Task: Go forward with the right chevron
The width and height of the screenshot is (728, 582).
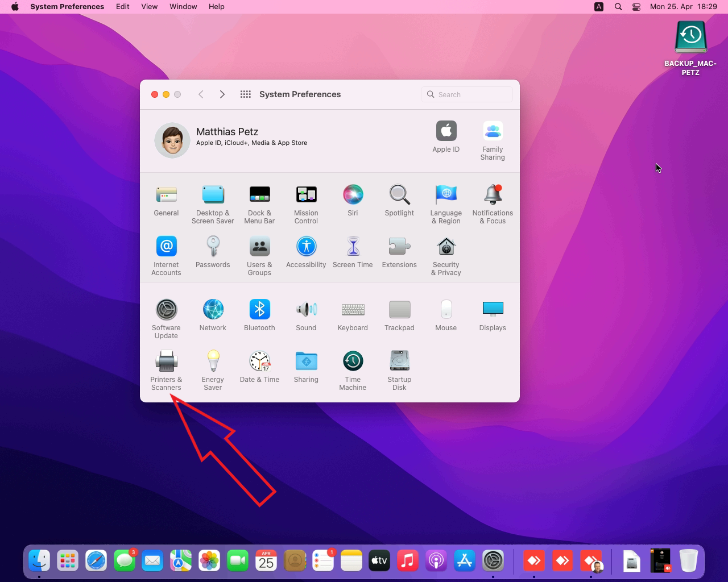Action: (222, 94)
